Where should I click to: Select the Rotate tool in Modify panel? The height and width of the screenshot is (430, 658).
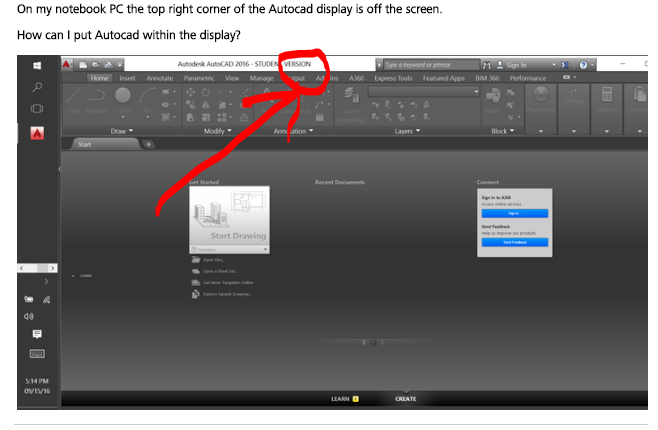click(x=206, y=92)
